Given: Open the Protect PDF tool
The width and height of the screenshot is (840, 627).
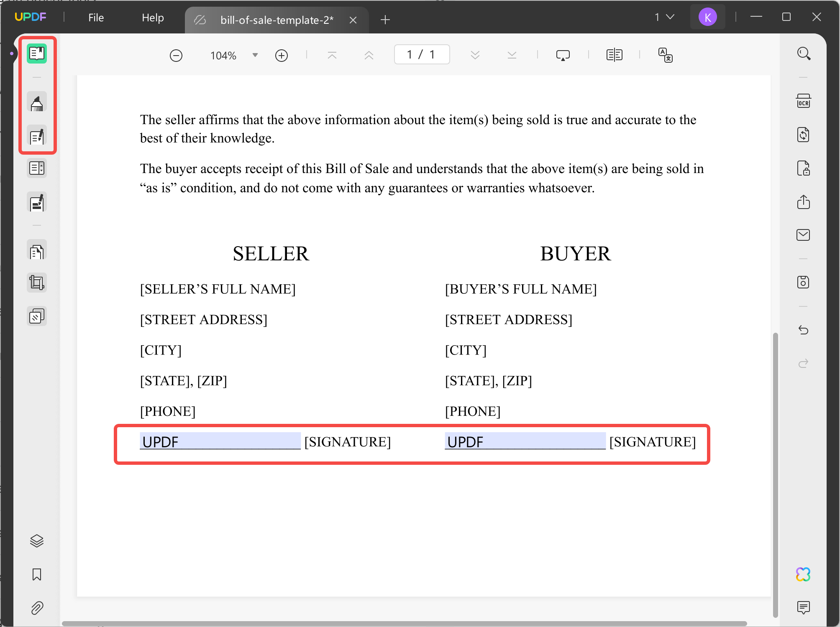Looking at the screenshot, I should point(804,168).
